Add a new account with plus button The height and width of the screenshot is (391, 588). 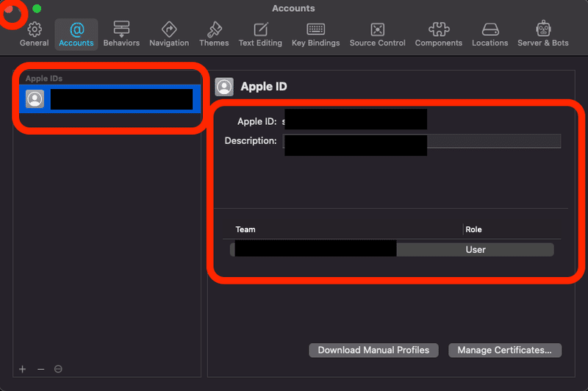[x=23, y=369]
